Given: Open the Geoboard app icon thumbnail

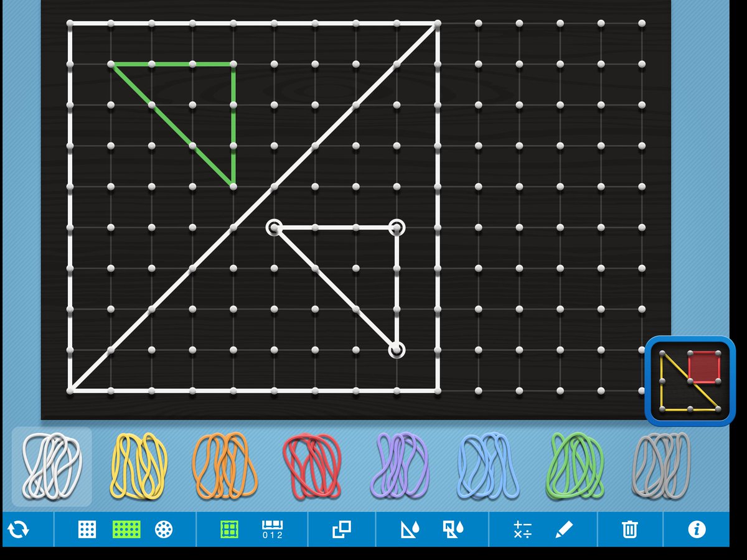Looking at the screenshot, I should 690,381.
